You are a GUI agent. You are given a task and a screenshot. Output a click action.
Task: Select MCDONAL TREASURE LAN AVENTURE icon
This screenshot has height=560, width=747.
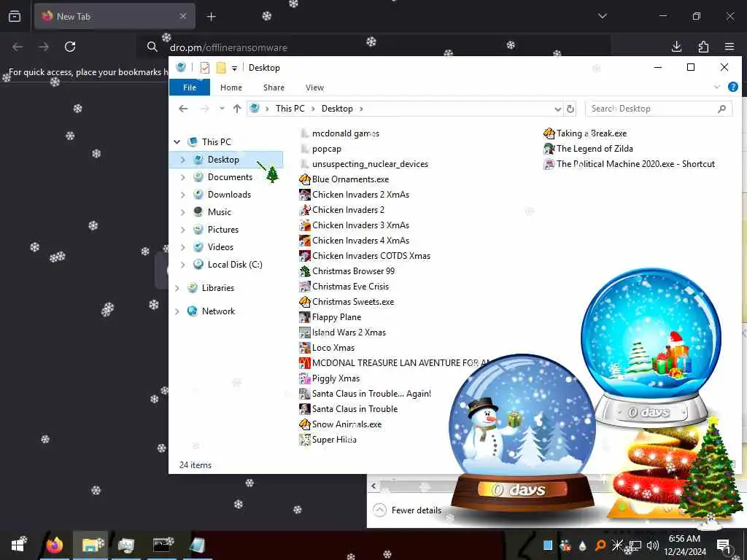pos(304,363)
